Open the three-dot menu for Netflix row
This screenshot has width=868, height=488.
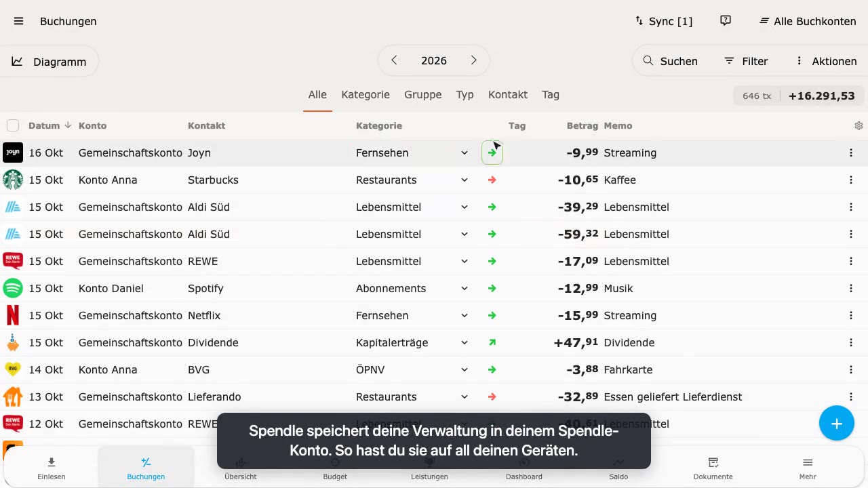point(851,315)
